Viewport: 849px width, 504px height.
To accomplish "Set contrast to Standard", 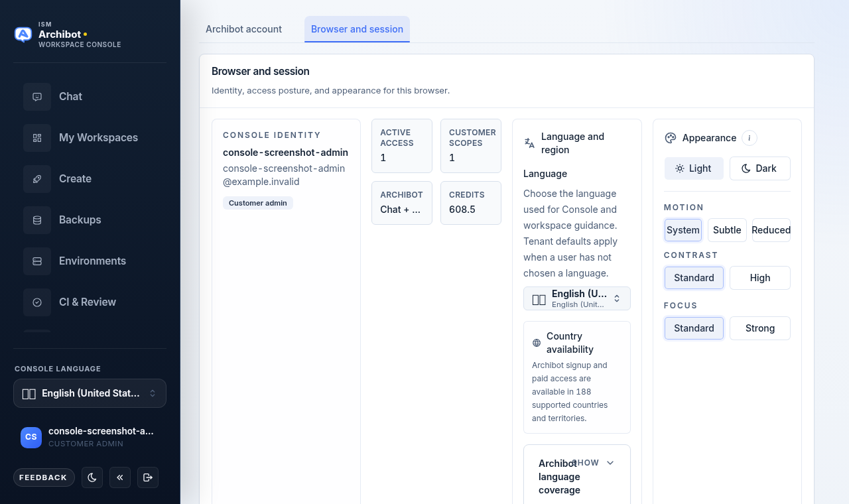I will pos(694,278).
